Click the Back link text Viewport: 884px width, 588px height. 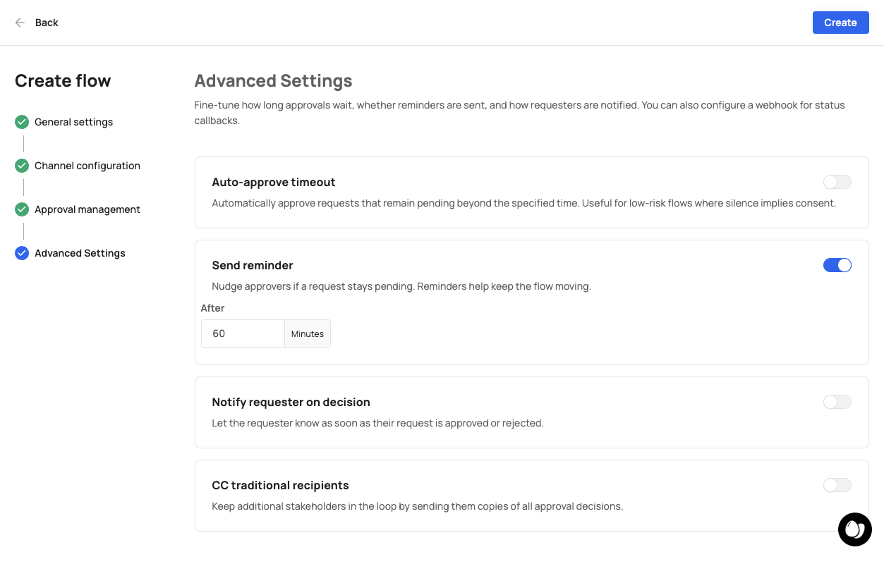click(x=47, y=23)
